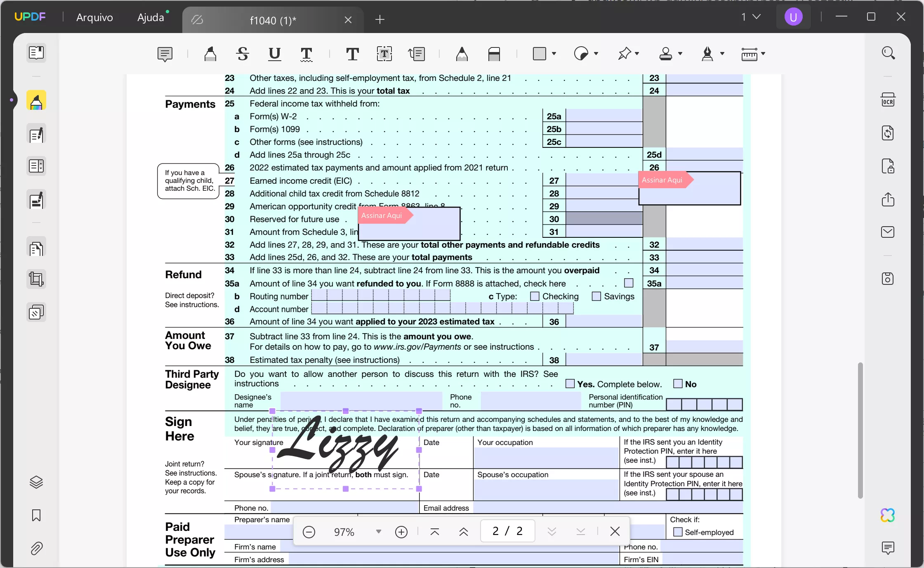The width and height of the screenshot is (924, 568).
Task: Launch UPDF AI from the colorful flower icon
Action: (888, 515)
